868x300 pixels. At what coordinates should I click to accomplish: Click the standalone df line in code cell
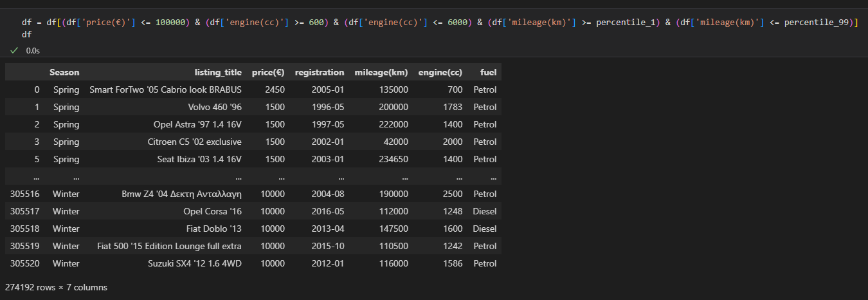[x=26, y=34]
